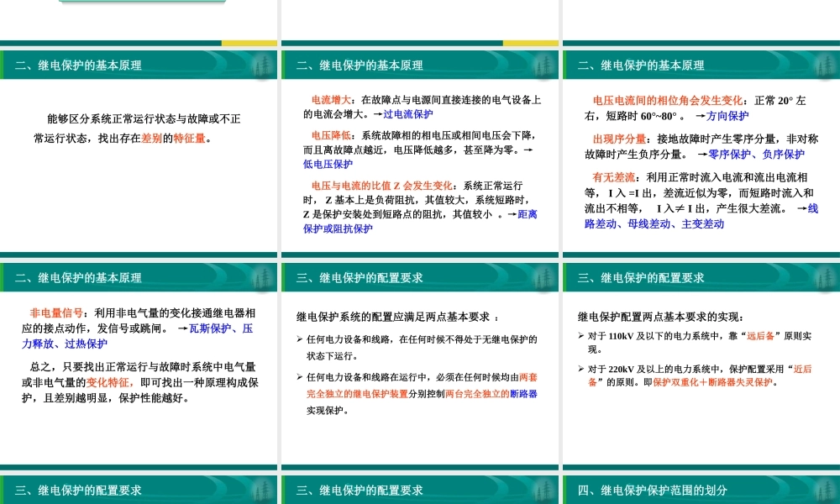Open the 过电流保护 link
This screenshot has width=840, height=504.
coord(407,115)
